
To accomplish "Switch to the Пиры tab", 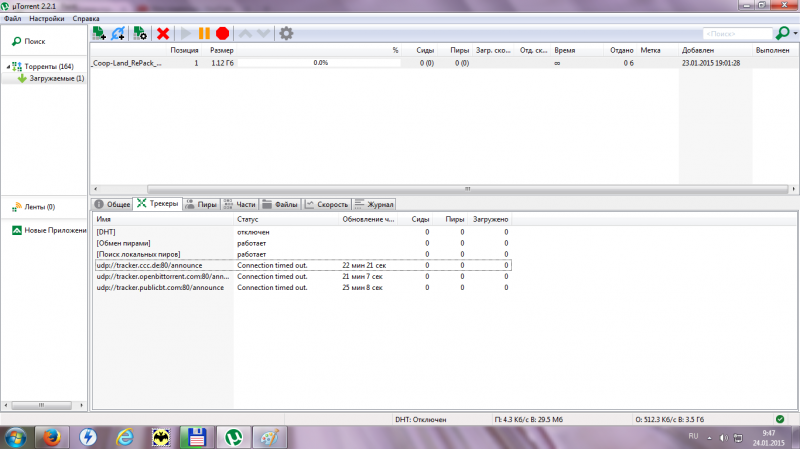I will pos(201,204).
